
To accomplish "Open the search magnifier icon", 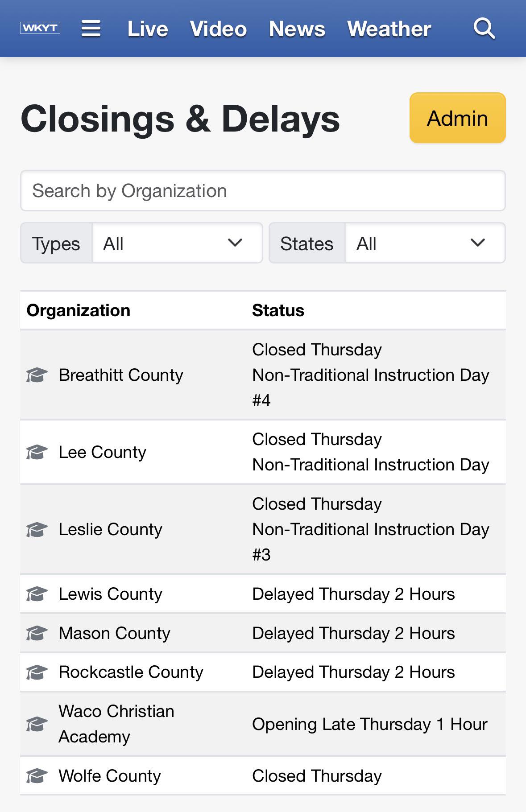I will coord(485,29).
